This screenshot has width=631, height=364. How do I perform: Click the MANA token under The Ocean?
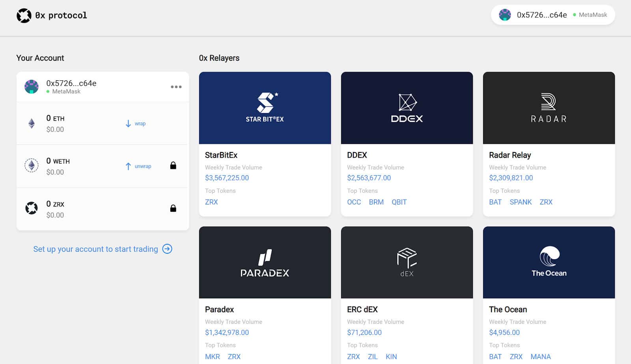[540, 357]
